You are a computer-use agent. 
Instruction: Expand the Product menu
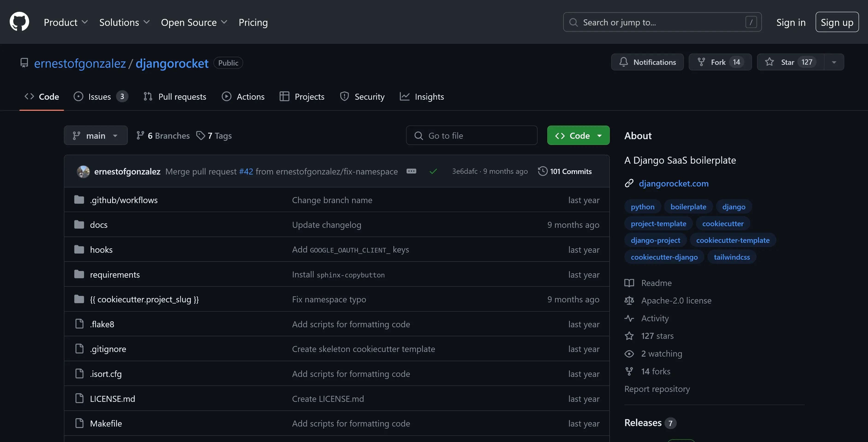pyautogui.click(x=66, y=22)
